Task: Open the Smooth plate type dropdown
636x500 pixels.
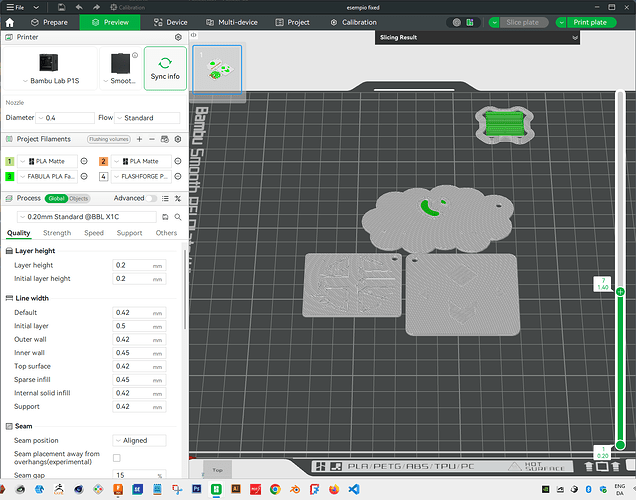Action: [119, 81]
